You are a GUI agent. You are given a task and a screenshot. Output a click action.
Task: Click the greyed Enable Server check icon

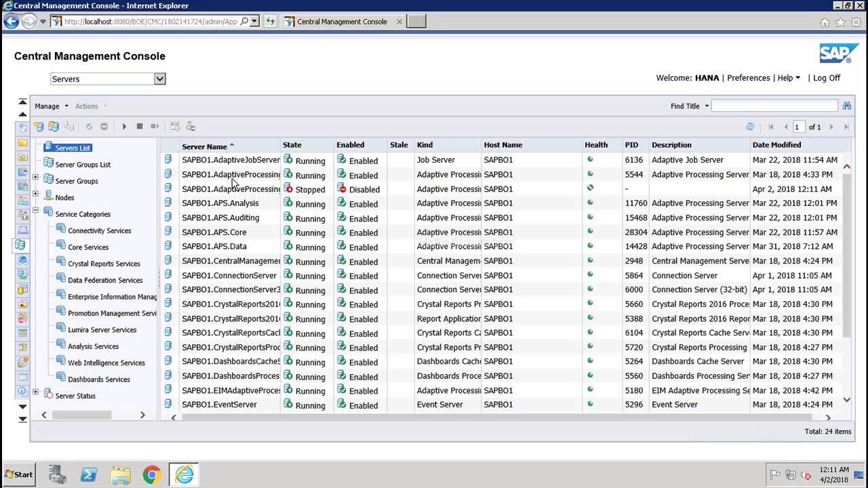[89, 127]
